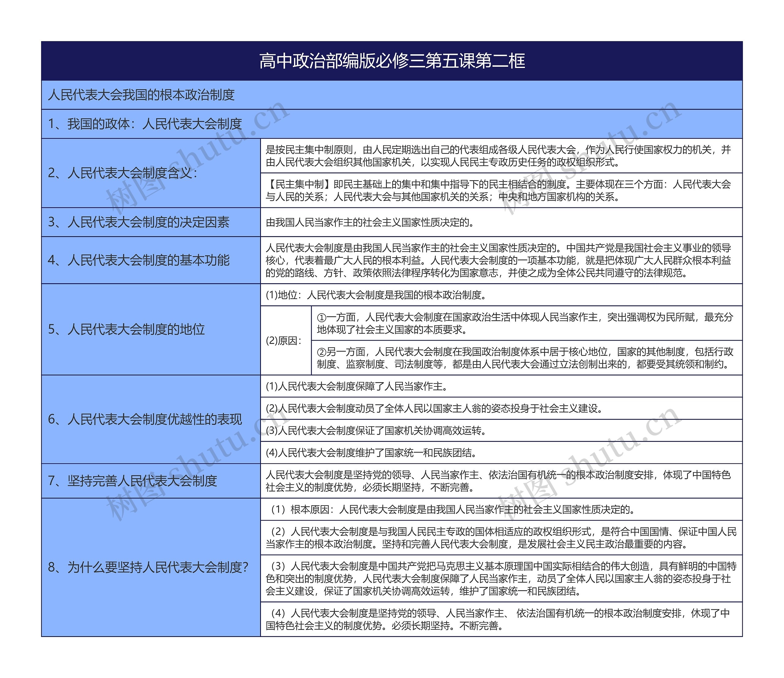Click the （4） cell ending 必须长期坚持。不断完善
The height and width of the screenshot is (678, 784).
tap(501, 619)
